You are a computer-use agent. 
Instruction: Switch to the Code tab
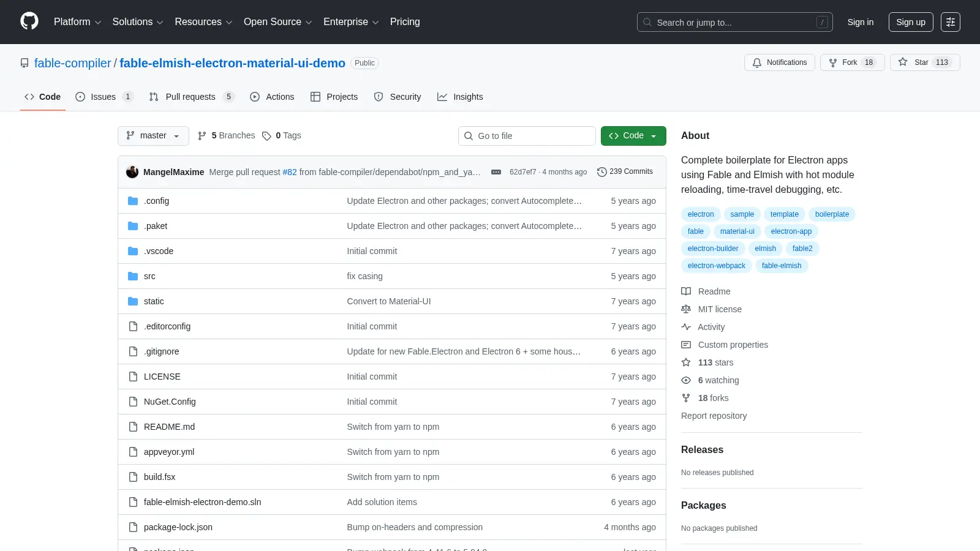(42, 97)
